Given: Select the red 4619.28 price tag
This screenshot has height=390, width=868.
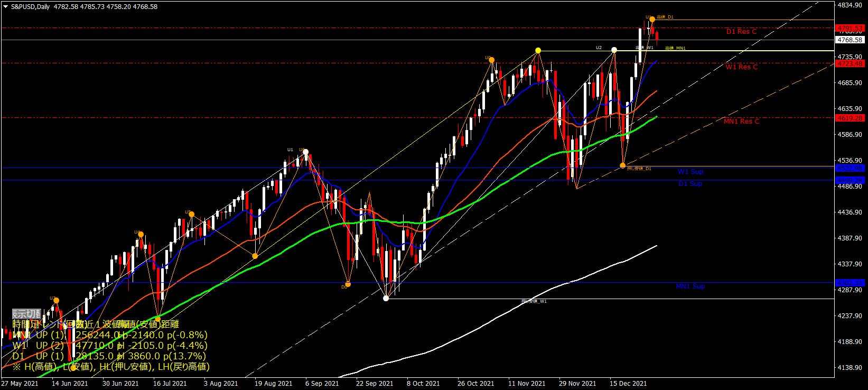Looking at the screenshot, I should (850, 118).
